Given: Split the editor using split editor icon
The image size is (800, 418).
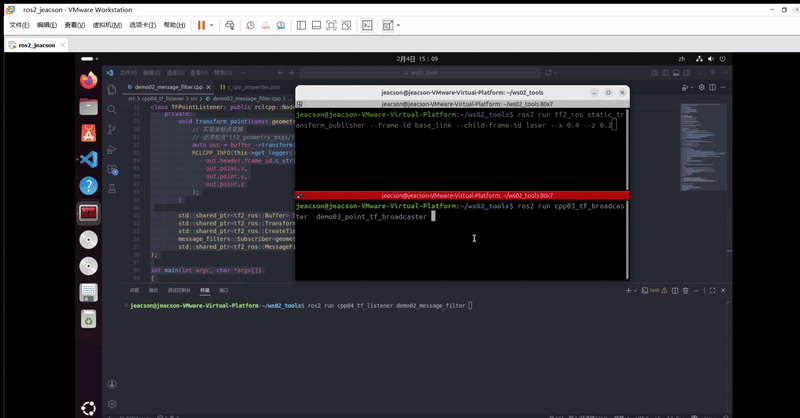Looking at the screenshot, I should click(712, 87).
